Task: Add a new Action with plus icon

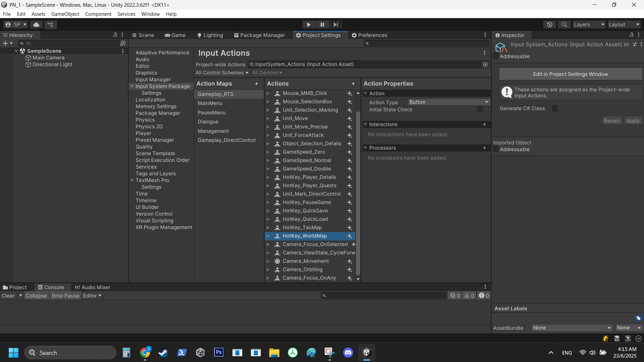Action: (x=353, y=84)
